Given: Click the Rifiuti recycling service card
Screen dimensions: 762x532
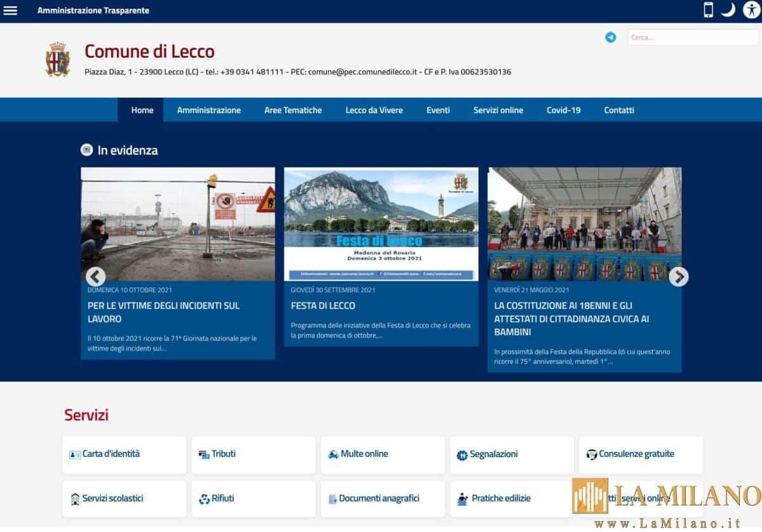Looking at the screenshot, I should 253,499.
